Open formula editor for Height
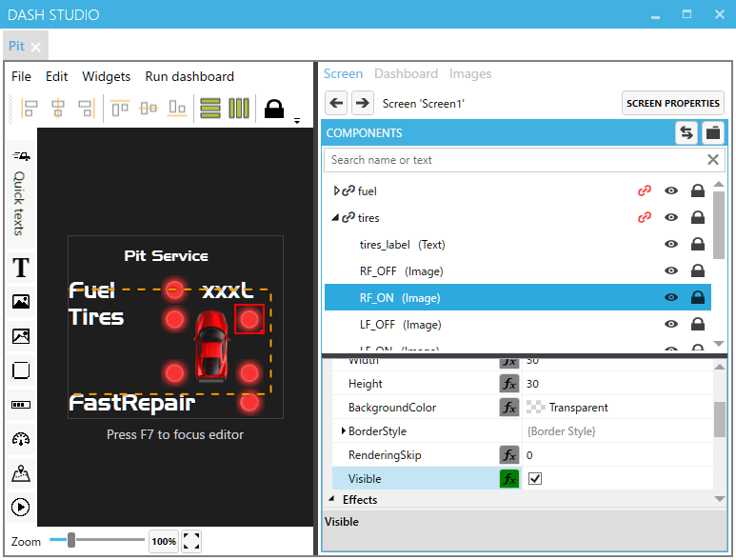 pos(509,384)
